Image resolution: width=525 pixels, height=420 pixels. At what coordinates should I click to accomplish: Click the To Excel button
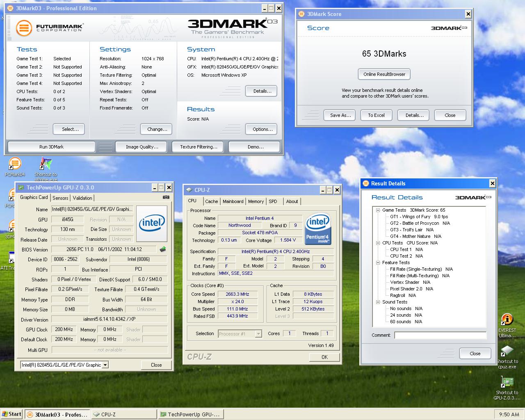click(x=376, y=115)
